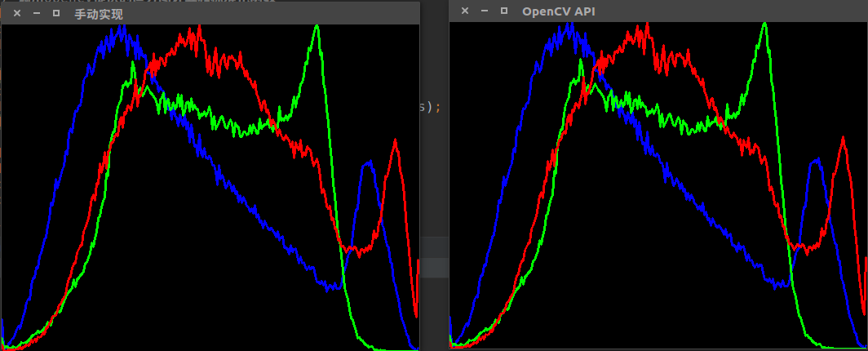Maximize the OpenCV API window
Image resolution: width=868 pixels, height=351 pixels.
[504, 11]
